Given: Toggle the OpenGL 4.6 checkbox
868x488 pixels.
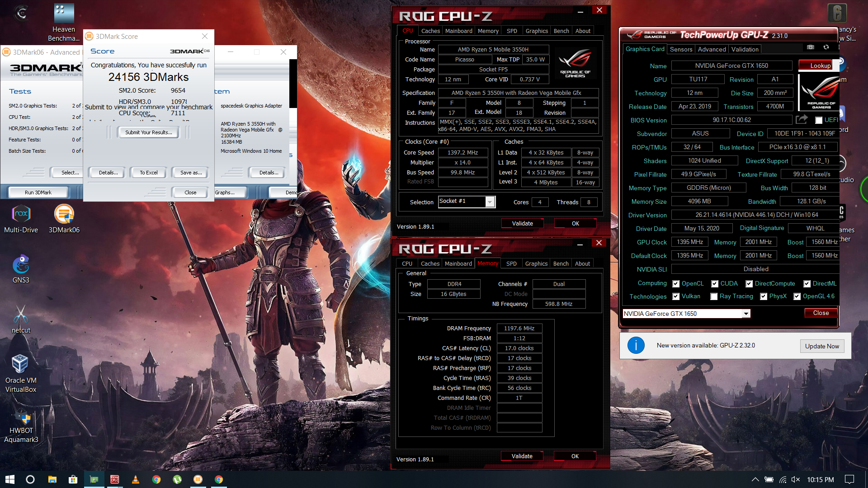Looking at the screenshot, I should point(797,296).
